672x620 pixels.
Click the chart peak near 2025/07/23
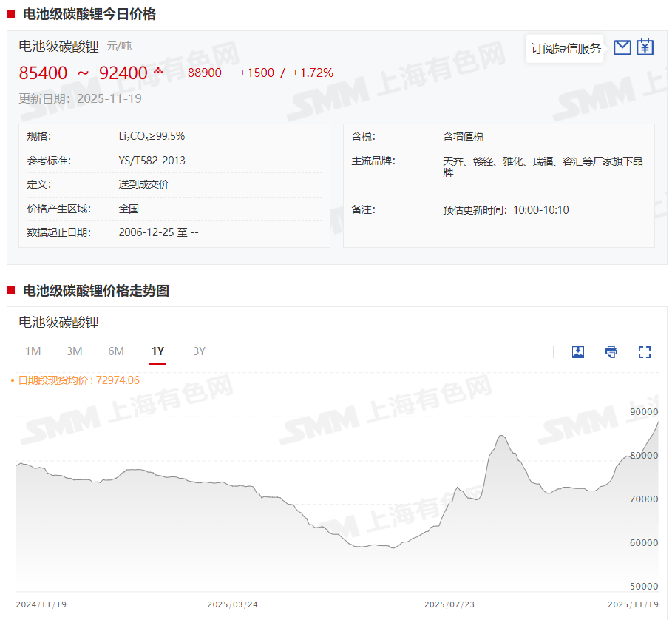(501, 437)
